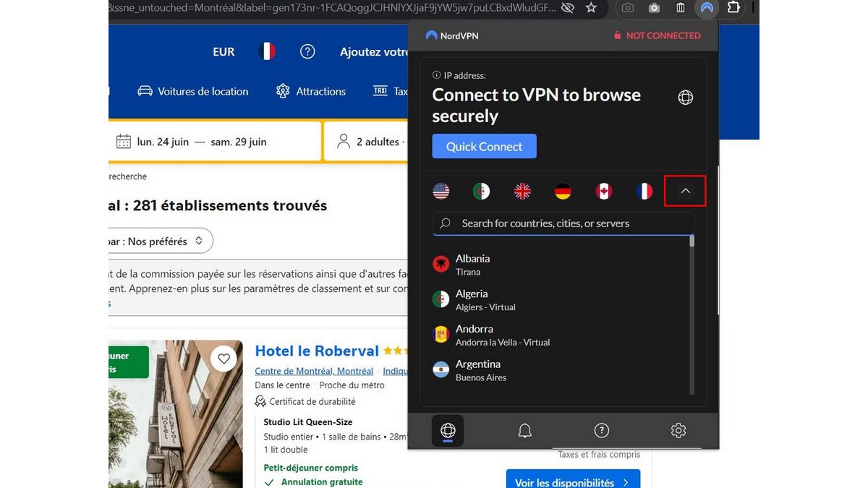The image size is (868, 488).
Task: Click Ajoutez votre établissement link
Action: click(374, 52)
